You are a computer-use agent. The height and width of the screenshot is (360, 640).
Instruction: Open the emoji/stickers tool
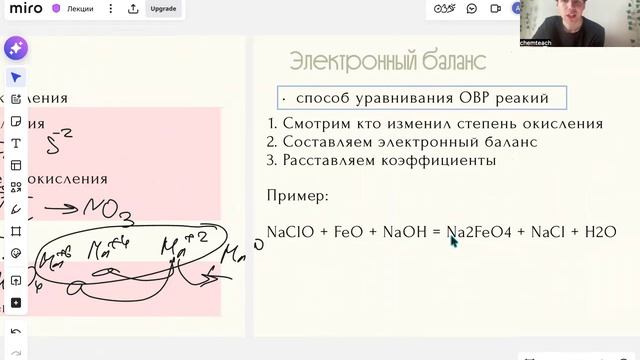(16, 253)
